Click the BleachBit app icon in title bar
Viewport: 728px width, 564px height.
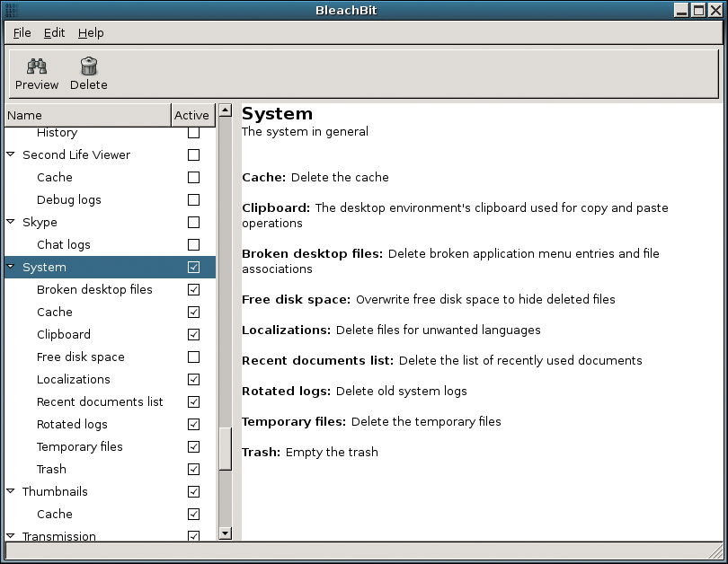pyautogui.click(x=12, y=11)
